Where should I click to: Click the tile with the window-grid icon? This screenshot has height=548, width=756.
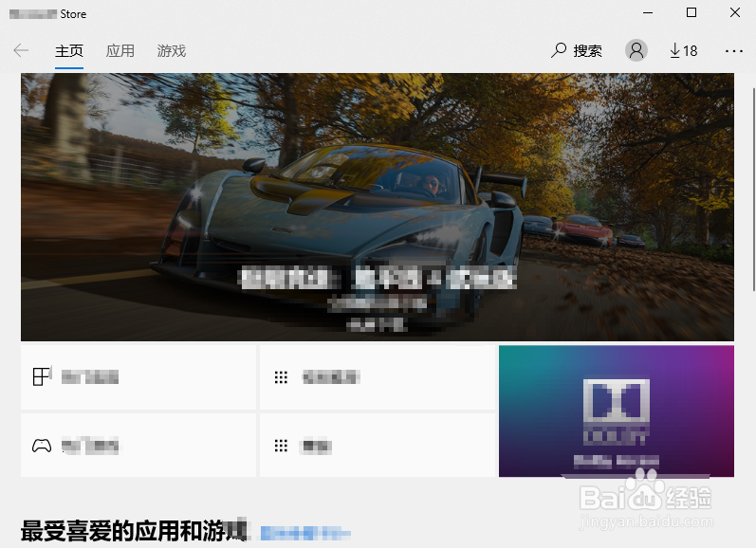point(138,377)
